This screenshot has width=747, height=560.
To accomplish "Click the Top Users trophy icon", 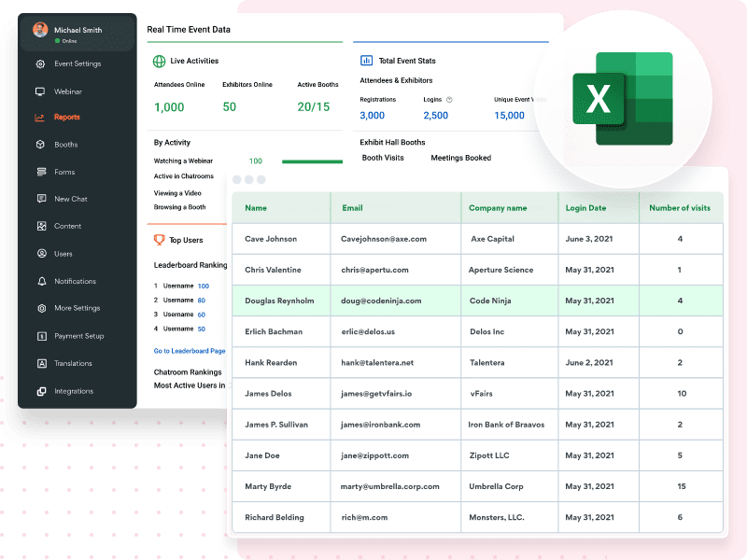I will [x=159, y=240].
